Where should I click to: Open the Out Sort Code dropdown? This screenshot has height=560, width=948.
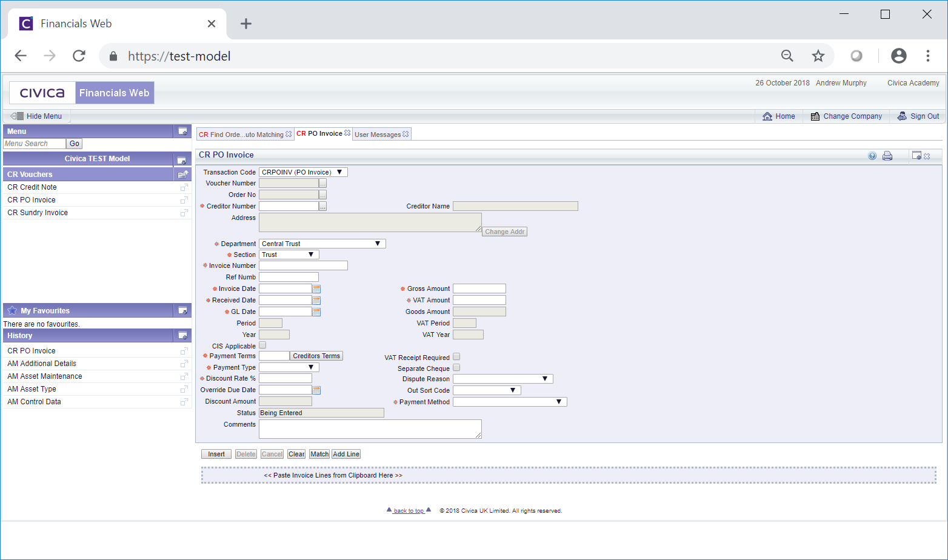click(x=487, y=390)
